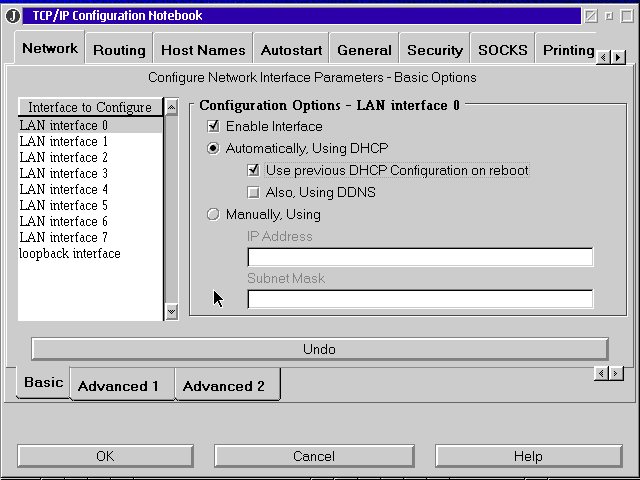640x480 pixels.
Task: Select LAN interface 3 in list
Action: [x=90, y=173]
